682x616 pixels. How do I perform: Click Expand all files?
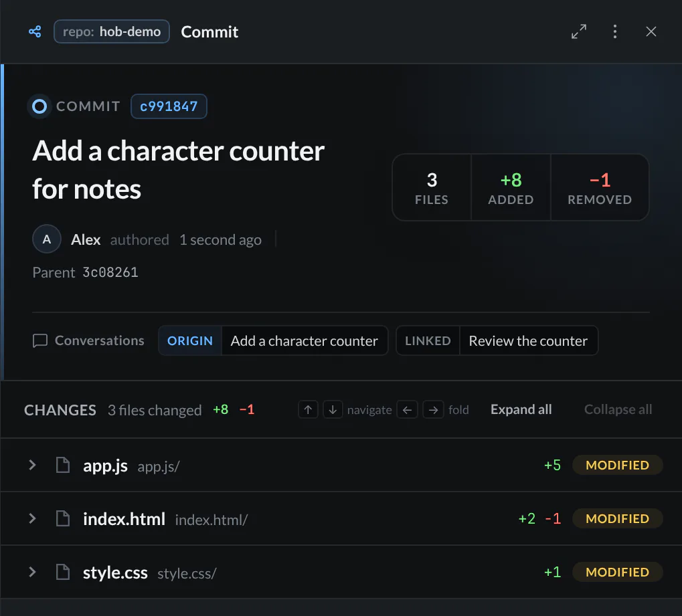click(521, 409)
